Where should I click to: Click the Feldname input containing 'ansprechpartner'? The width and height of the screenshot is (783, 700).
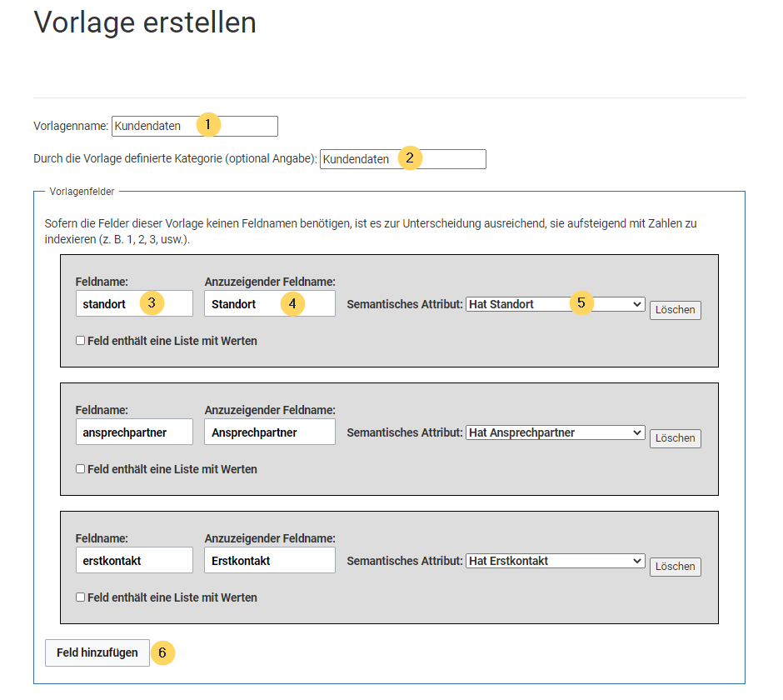pyautogui.click(x=133, y=432)
